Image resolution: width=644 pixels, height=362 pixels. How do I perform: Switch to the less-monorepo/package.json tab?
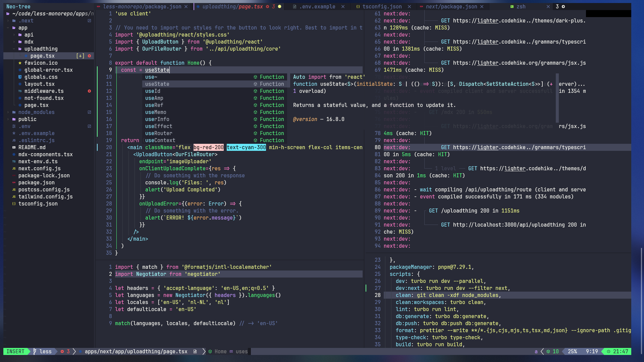point(142,7)
